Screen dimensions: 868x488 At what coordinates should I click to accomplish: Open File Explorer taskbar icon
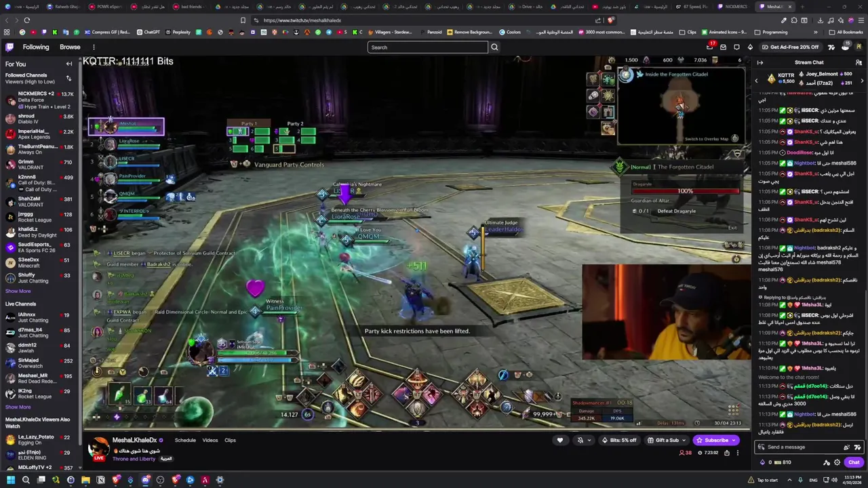(x=85, y=480)
